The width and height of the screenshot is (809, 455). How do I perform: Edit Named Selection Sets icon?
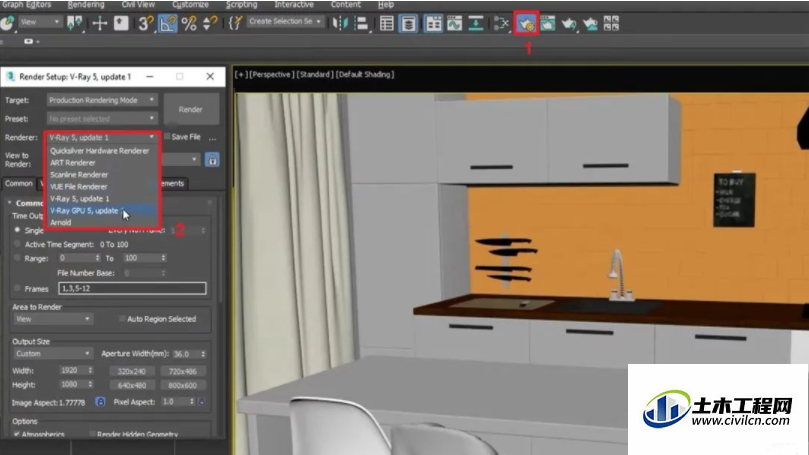coord(235,23)
